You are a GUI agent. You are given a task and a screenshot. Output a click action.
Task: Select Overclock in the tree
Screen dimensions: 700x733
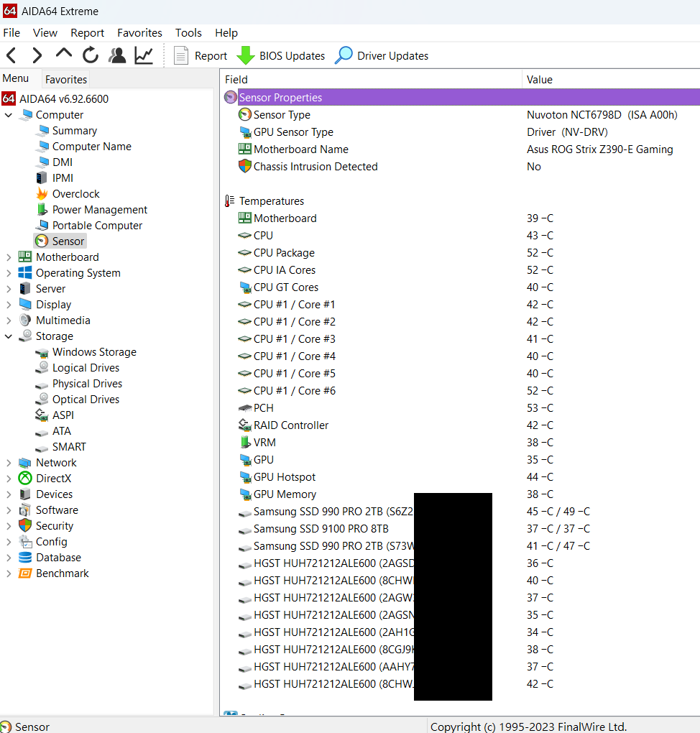click(75, 194)
